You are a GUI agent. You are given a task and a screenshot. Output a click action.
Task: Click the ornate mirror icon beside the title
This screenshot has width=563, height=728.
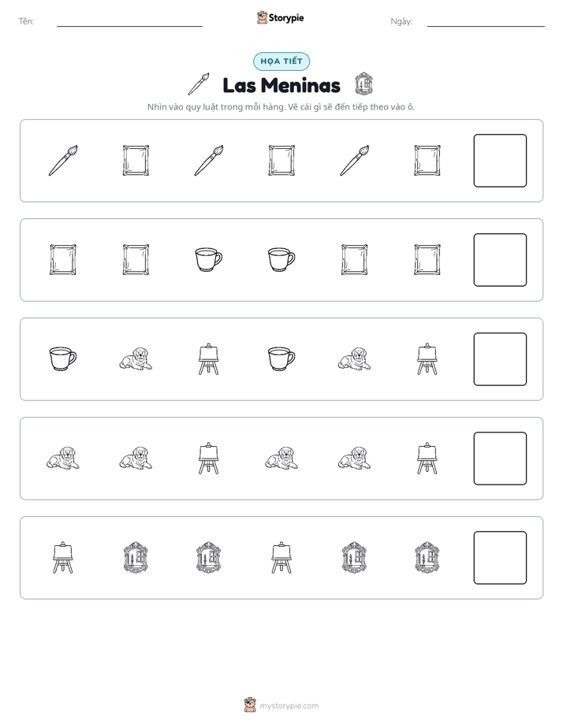pos(364,84)
